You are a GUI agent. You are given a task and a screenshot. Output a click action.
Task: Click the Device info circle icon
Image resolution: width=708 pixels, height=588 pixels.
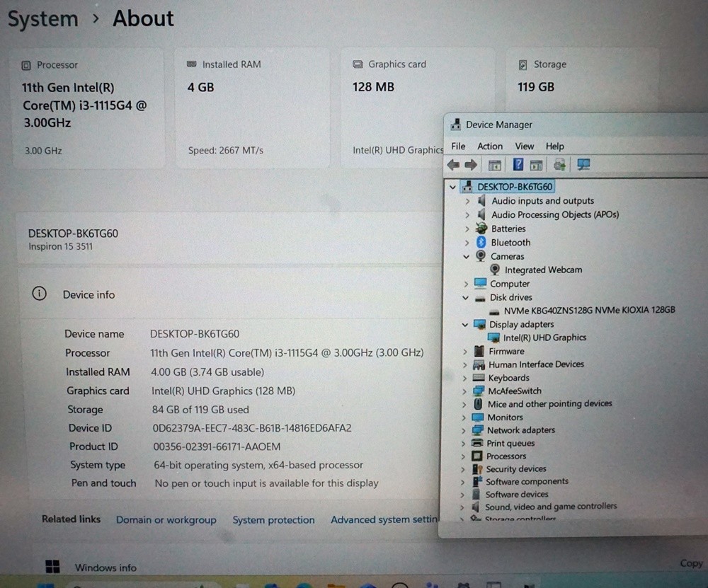click(39, 294)
